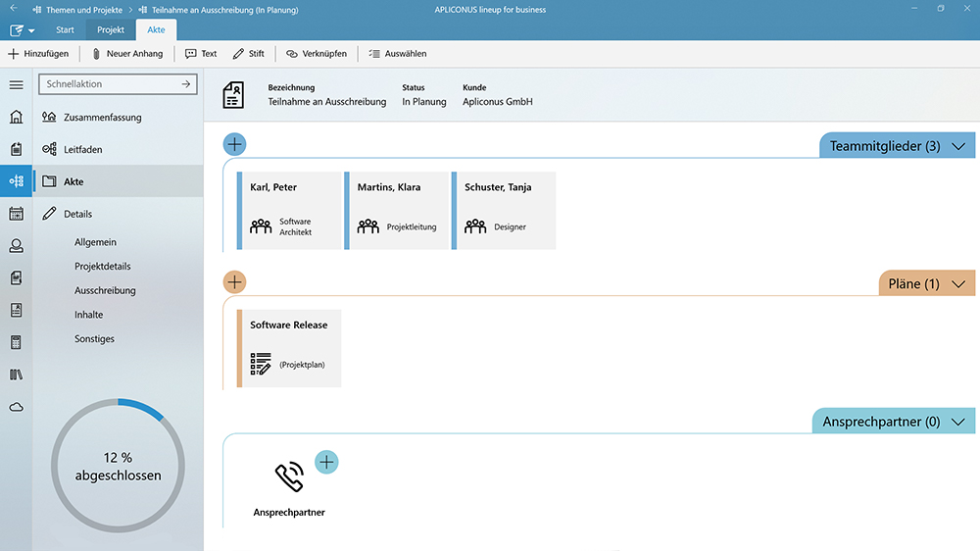This screenshot has height=551, width=980.
Task: Open the calculator icon in sidebar
Action: pos(17,342)
